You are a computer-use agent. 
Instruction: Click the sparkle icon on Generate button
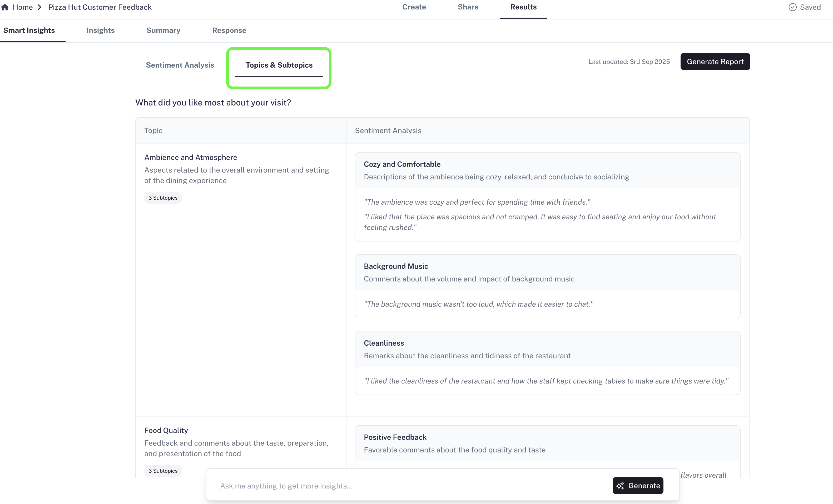[620, 486]
